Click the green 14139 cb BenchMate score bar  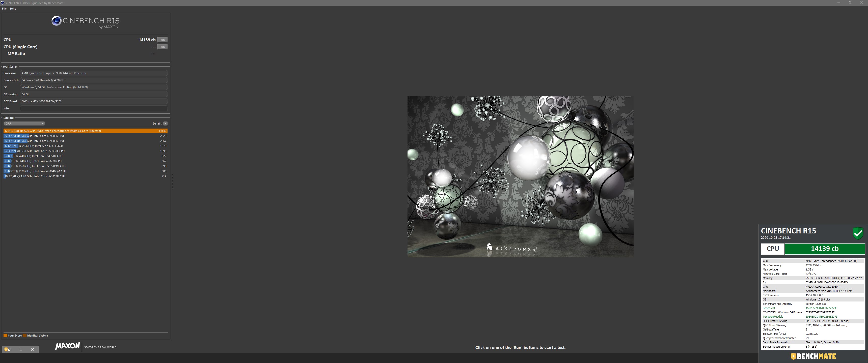coord(825,249)
